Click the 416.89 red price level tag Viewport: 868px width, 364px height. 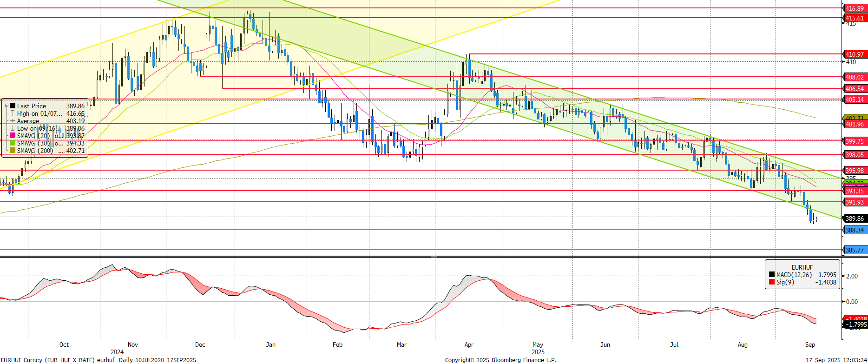pos(855,8)
